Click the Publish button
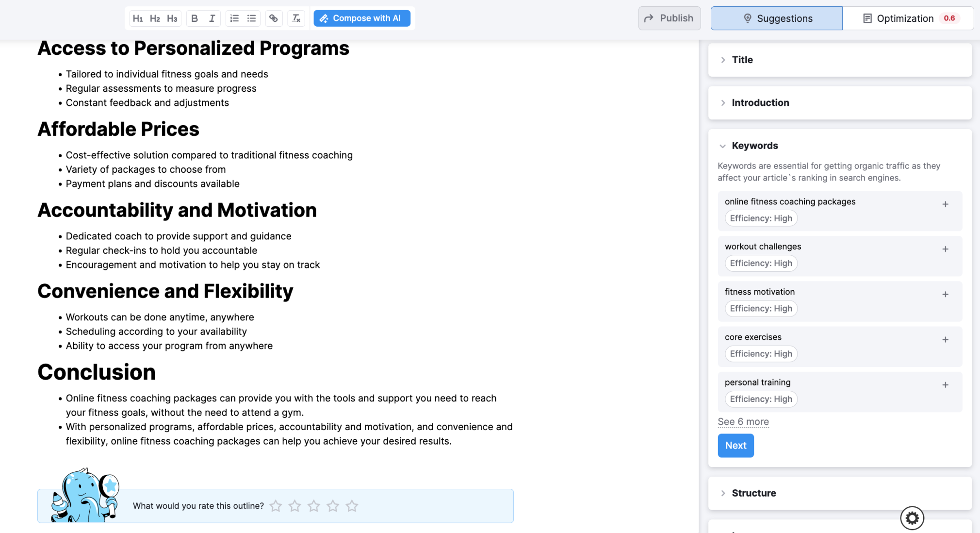 pyautogui.click(x=669, y=18)
